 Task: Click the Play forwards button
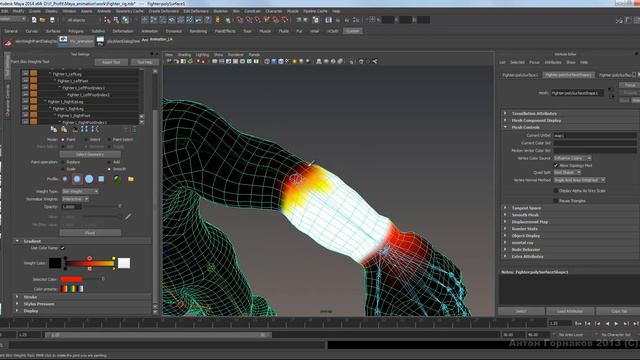616,323
